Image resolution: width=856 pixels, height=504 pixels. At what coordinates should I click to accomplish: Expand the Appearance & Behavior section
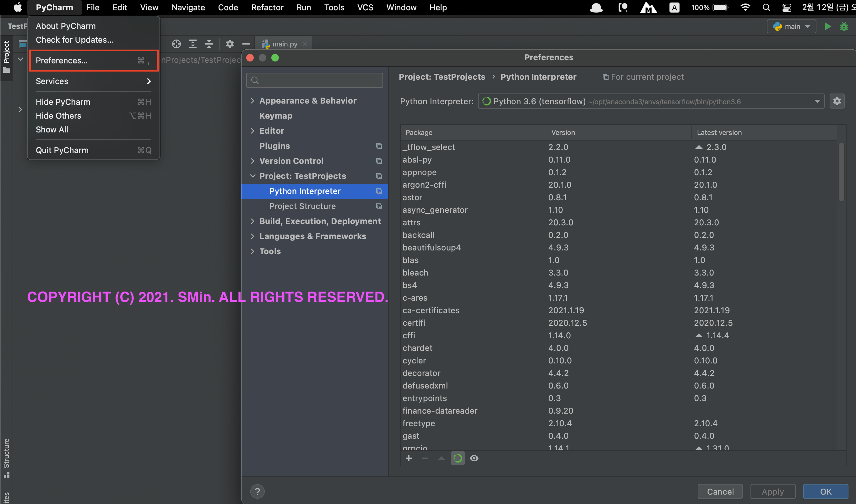point(252,100)
